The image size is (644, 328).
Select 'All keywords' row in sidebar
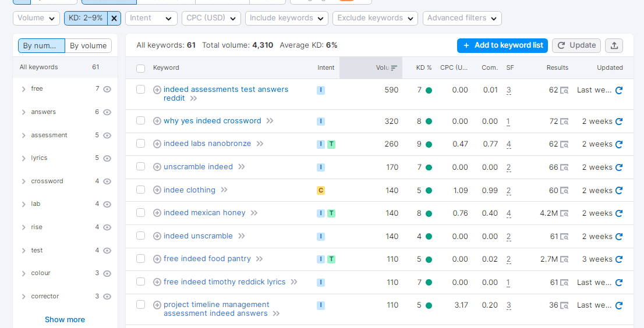click(65, 67)
